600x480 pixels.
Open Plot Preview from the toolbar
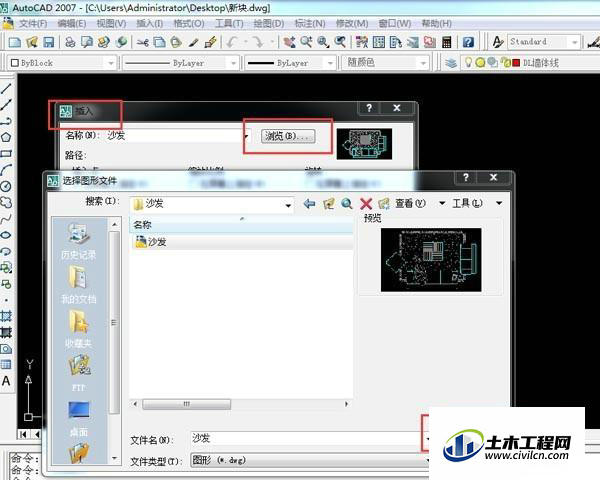coord(87,42)
